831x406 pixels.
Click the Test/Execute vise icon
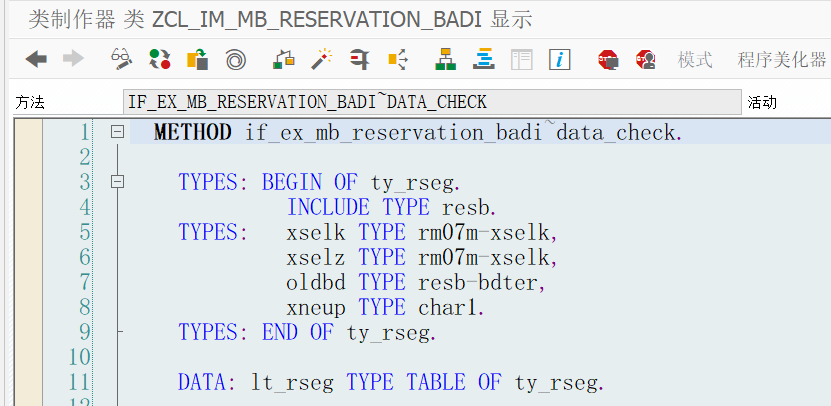[359, 59]
